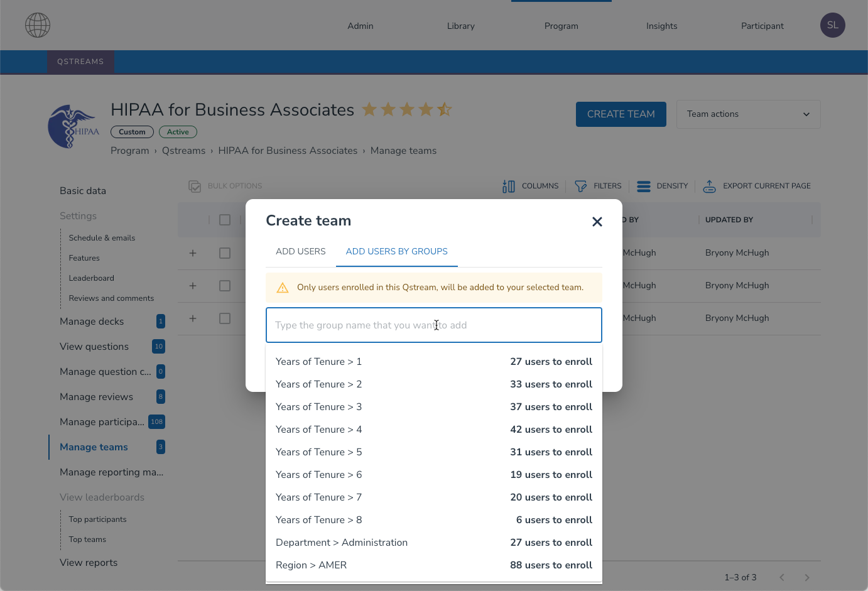Open the Team actions dropdown

[x=748, y=114]
